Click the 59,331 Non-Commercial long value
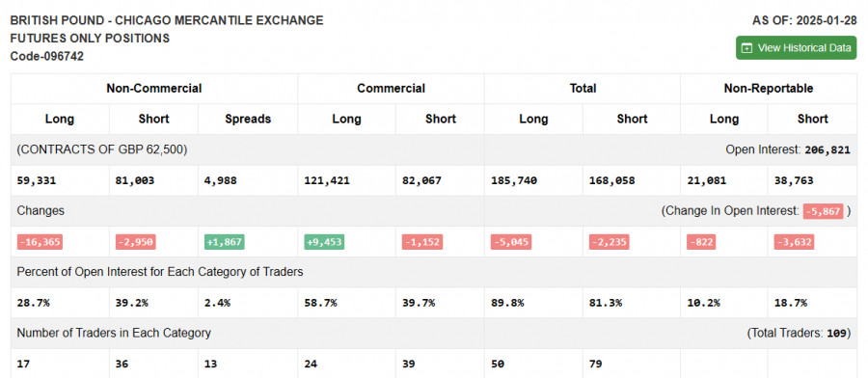 point(37,180)
